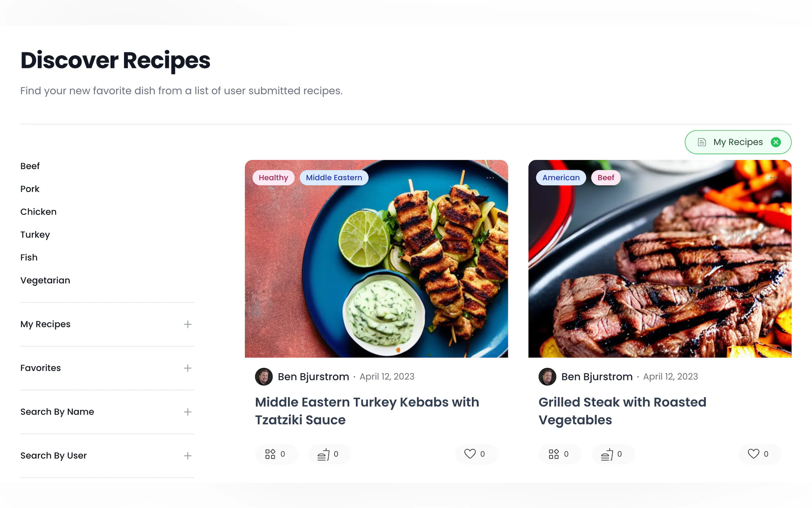Click the Healthy tag on the kebab photo
The width and height of the screenshot is (812, 508).
[x=273, y=178]
